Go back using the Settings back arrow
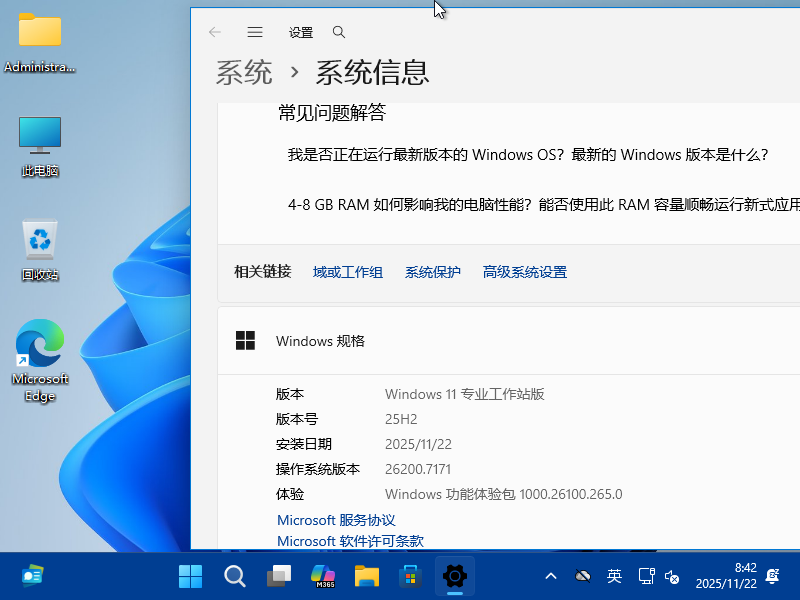The width and height of the screenshot is (800, 600). [x=214, y=32]
